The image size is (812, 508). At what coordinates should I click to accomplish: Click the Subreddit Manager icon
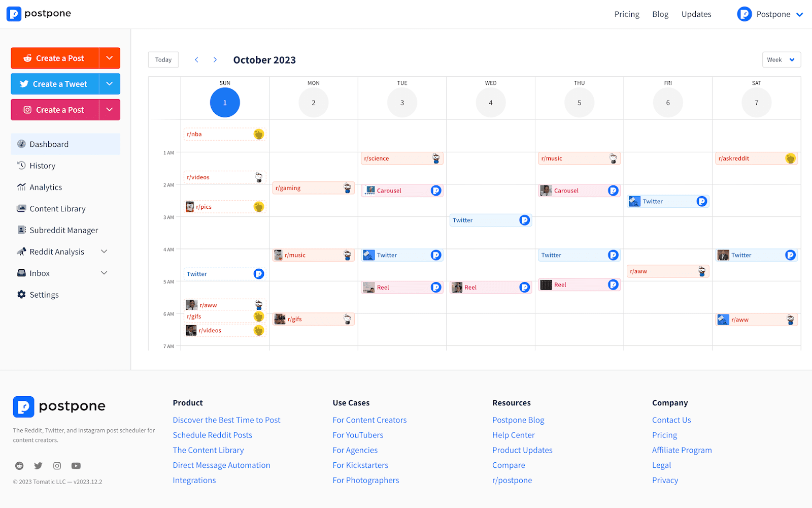[21, 230]
